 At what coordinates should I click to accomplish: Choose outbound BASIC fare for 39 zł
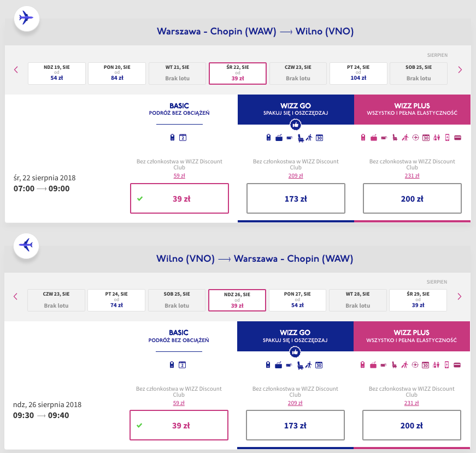coord(179,198)
